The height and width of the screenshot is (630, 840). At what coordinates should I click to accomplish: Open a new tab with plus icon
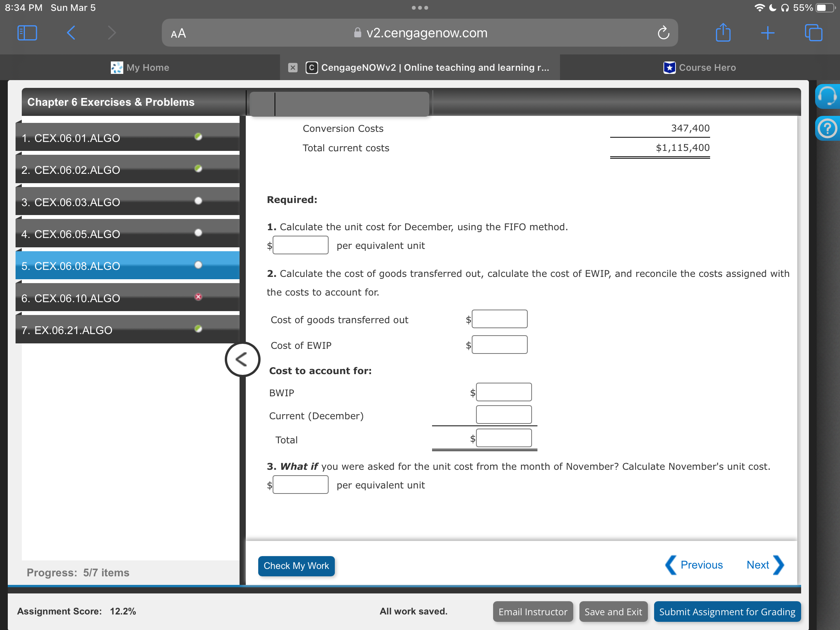coord(768,33)
